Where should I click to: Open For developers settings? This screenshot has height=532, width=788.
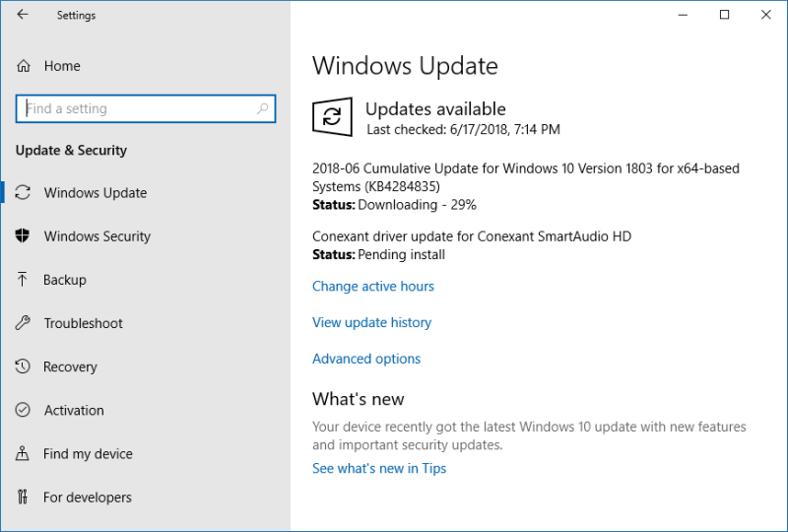88,498
